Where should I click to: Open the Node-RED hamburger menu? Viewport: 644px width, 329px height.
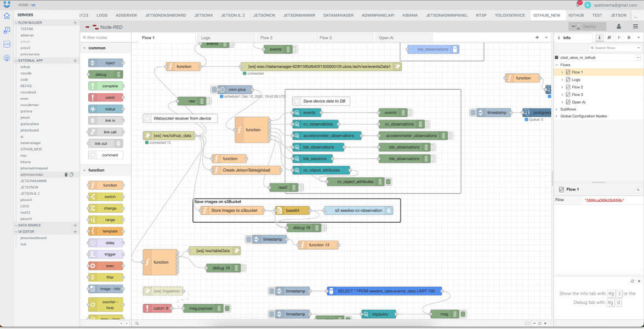coord(635,26)
